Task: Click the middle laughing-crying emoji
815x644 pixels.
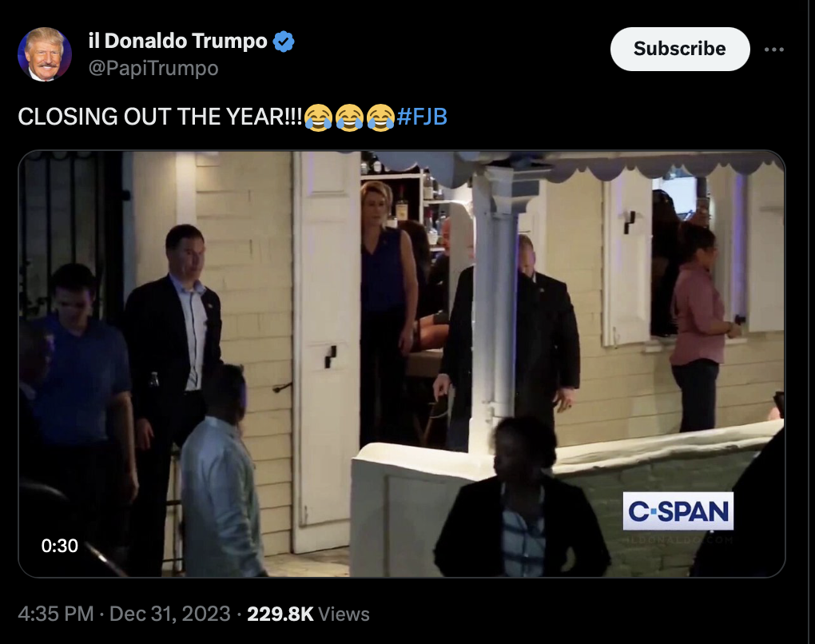Action: tap(349, 117)
